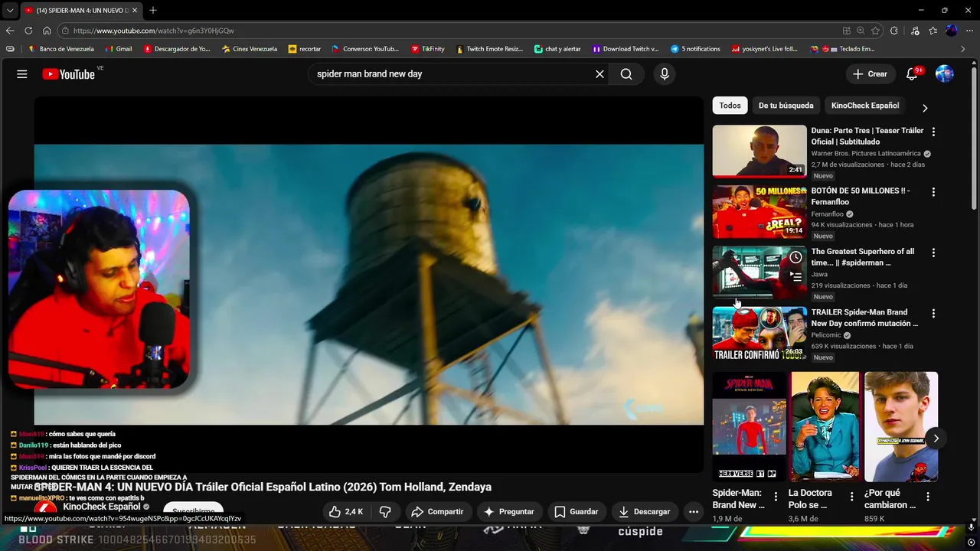The height and width of the screenshot is (551, 980).
Task: Open the YouTube notifications bell
Action: pyautogui.click(x=912, y=74)
